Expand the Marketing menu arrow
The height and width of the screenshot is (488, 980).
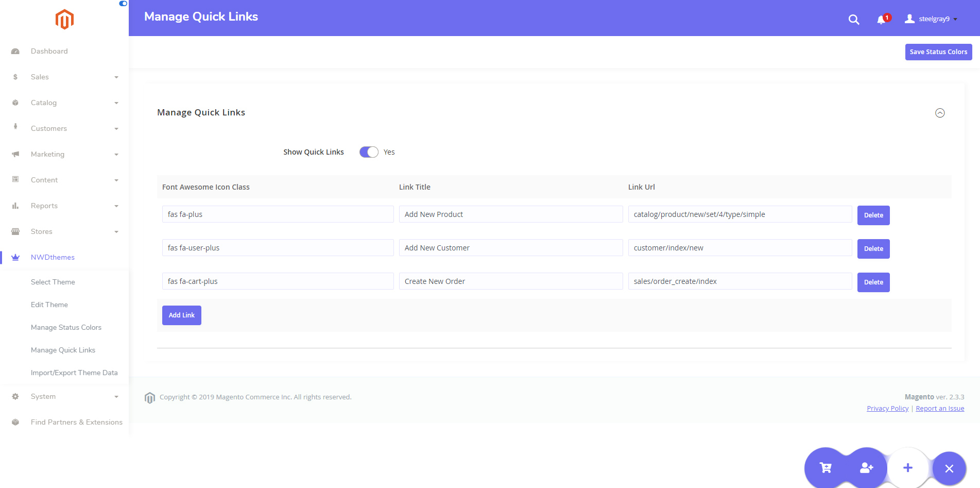[116, 155]
